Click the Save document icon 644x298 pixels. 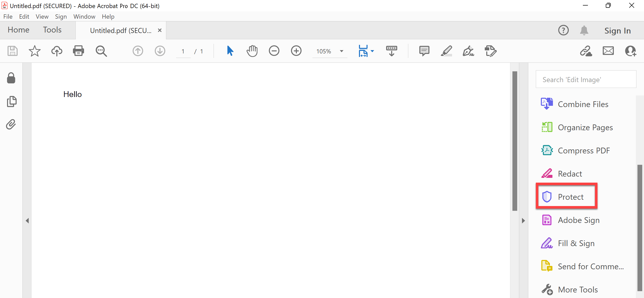pos(12,51)
